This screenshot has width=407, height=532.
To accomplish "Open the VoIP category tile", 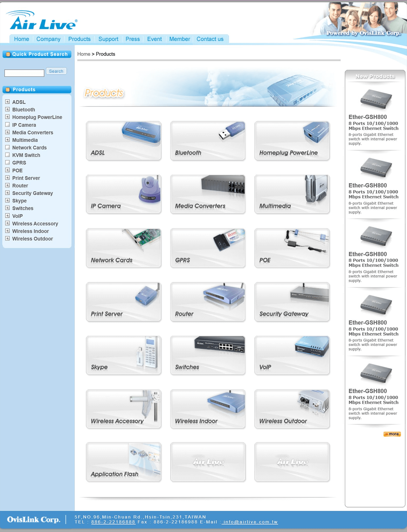I will click(292, 355).
